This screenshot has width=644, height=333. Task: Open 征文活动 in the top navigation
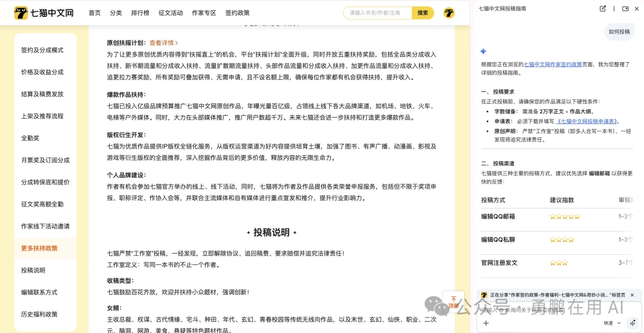(171, 13)
